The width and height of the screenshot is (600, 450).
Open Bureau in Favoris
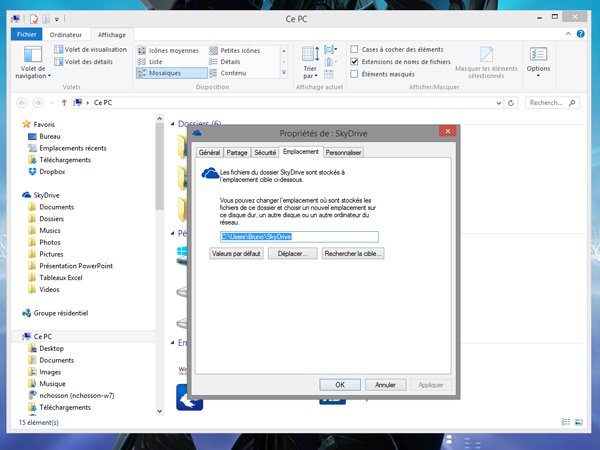point(44,136)
